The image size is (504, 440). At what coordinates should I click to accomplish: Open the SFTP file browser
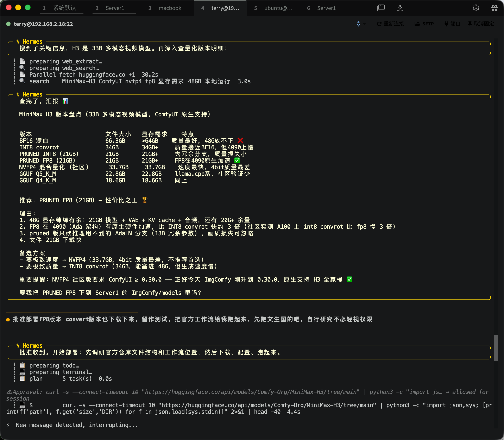424,24
